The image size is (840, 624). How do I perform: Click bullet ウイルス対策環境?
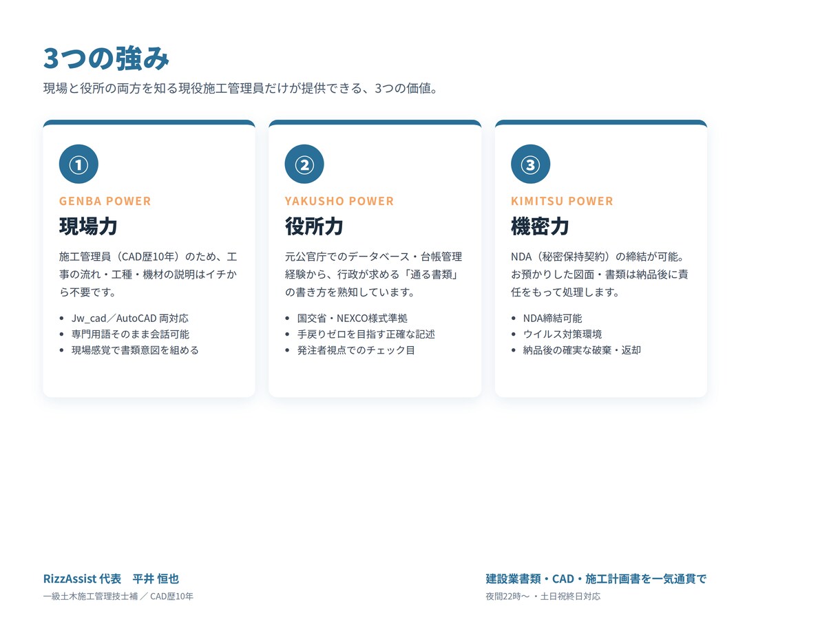(x=563, y=334)
